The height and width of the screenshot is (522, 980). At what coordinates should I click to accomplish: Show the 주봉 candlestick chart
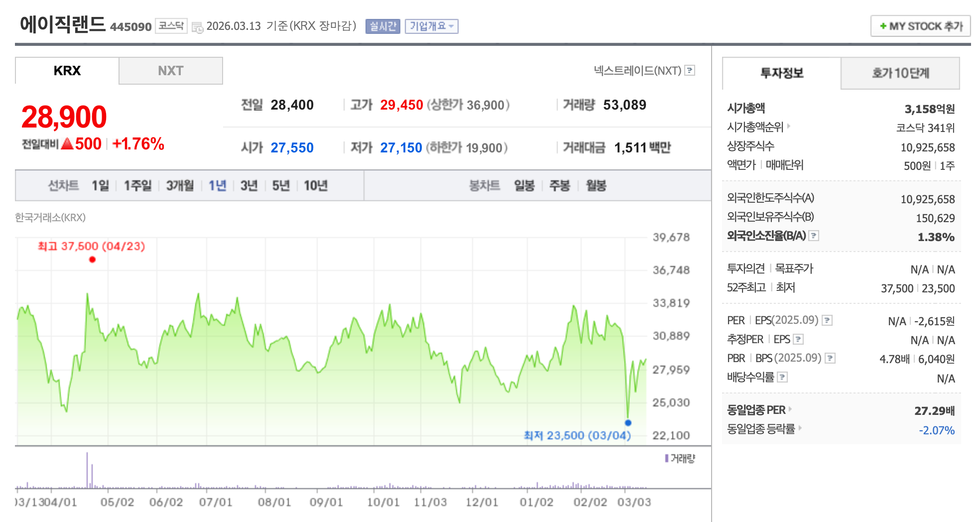560,186
